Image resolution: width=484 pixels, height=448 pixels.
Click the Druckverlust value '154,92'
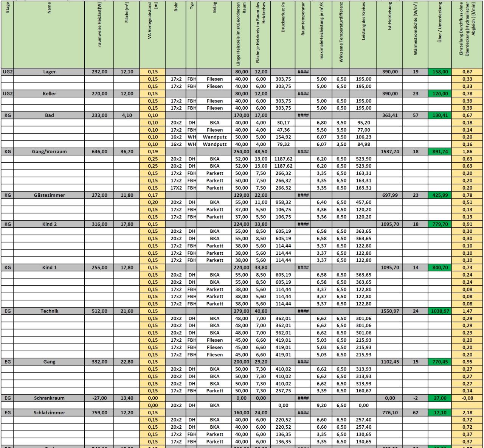coord(283,137)
